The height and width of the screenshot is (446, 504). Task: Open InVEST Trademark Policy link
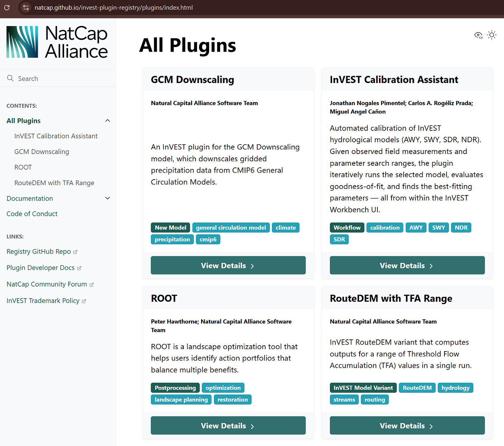(x=43, y=301)
